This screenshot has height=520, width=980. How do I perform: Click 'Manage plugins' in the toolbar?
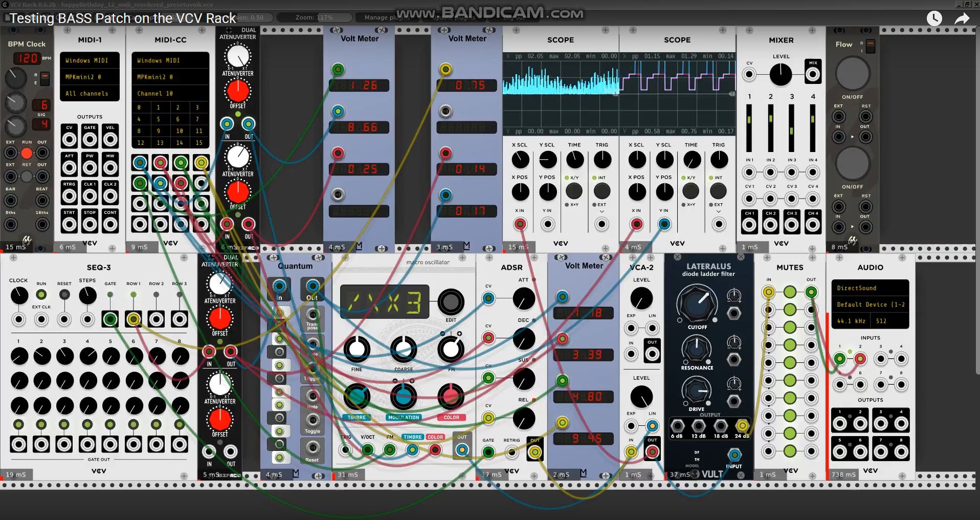(x=387, y=17)
